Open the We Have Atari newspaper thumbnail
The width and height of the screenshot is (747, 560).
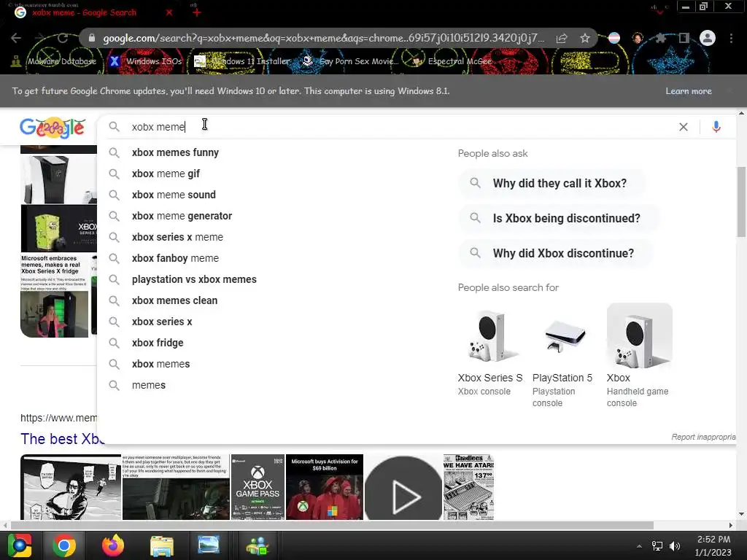tap(468, 487)
